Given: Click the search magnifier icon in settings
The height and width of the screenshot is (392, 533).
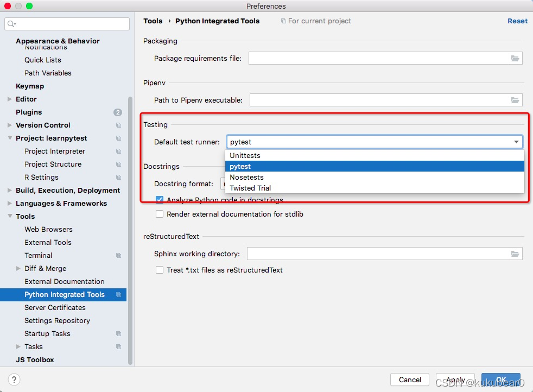Looking at the screenshot, I should coord(11,24).
